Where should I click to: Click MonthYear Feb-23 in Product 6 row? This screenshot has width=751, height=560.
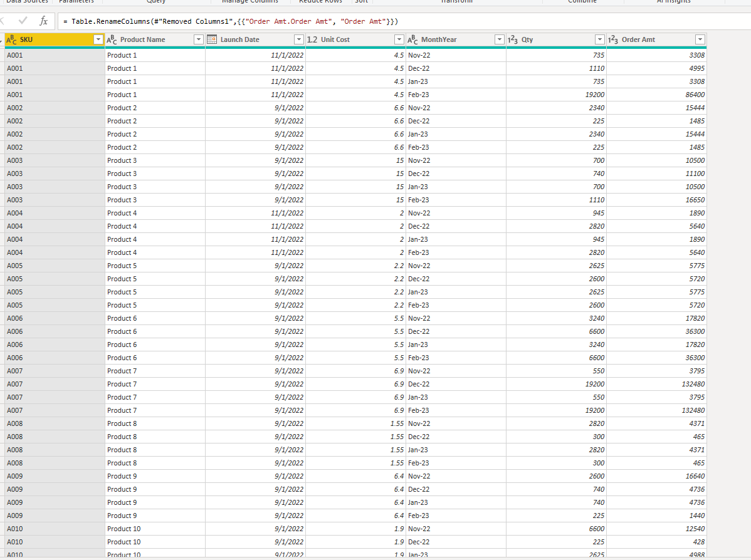[x=456, y=358]
